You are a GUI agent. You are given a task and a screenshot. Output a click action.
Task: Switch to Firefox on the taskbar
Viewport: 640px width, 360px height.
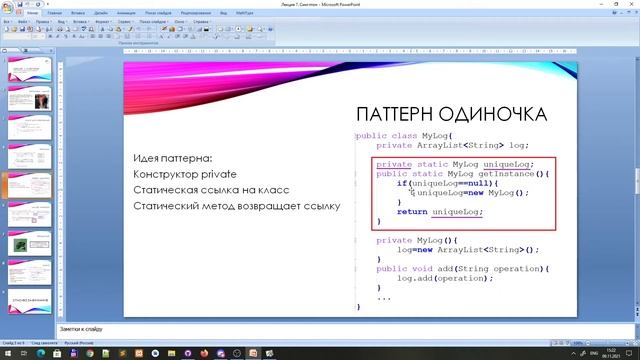click(x=204, y=353)
